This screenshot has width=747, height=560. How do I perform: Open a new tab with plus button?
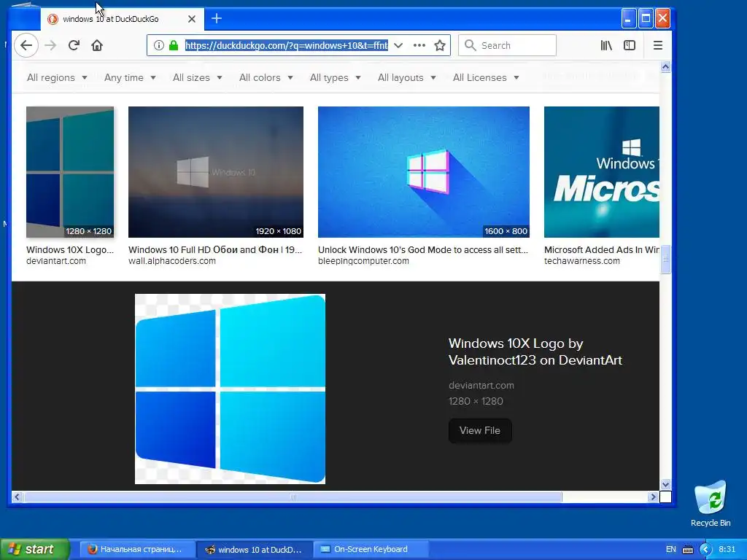pos(217,18)
